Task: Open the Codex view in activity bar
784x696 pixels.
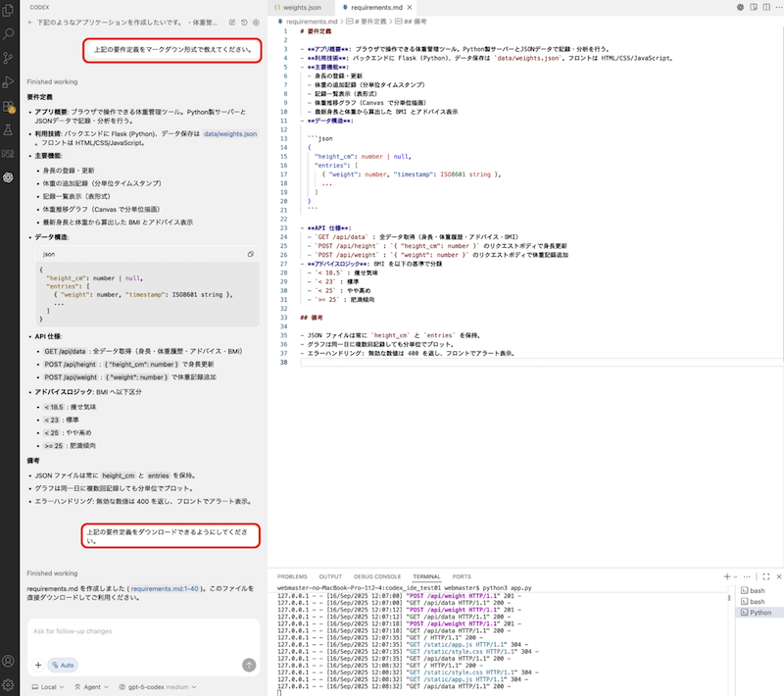Action: (x=8, y=177)
